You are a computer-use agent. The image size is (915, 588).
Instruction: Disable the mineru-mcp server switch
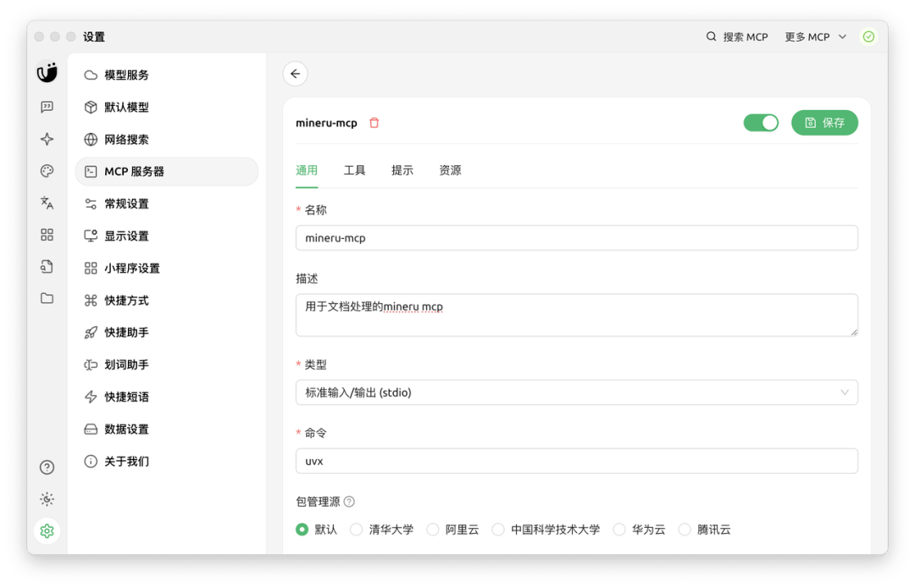click(x=760, y=123)
